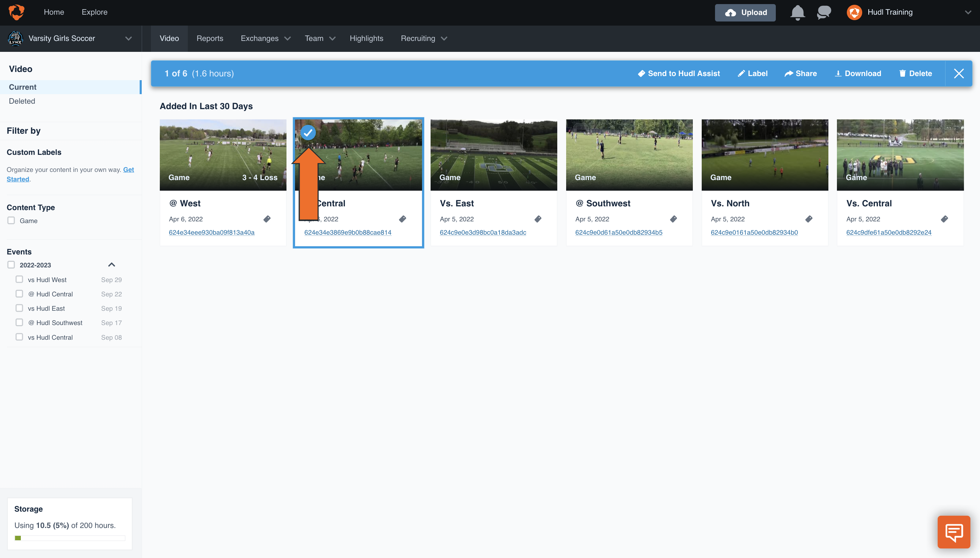Send selected video to Hudl Assist

click(x=678, y=73)
